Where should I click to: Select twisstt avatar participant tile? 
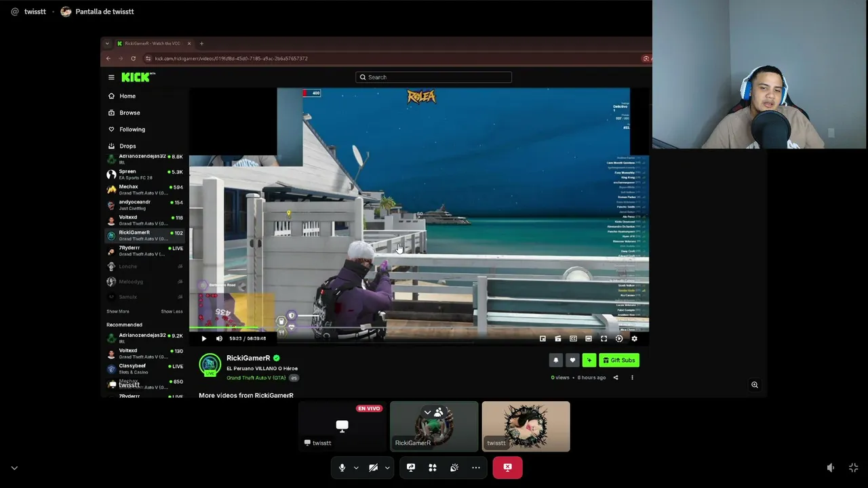(526, 427)
